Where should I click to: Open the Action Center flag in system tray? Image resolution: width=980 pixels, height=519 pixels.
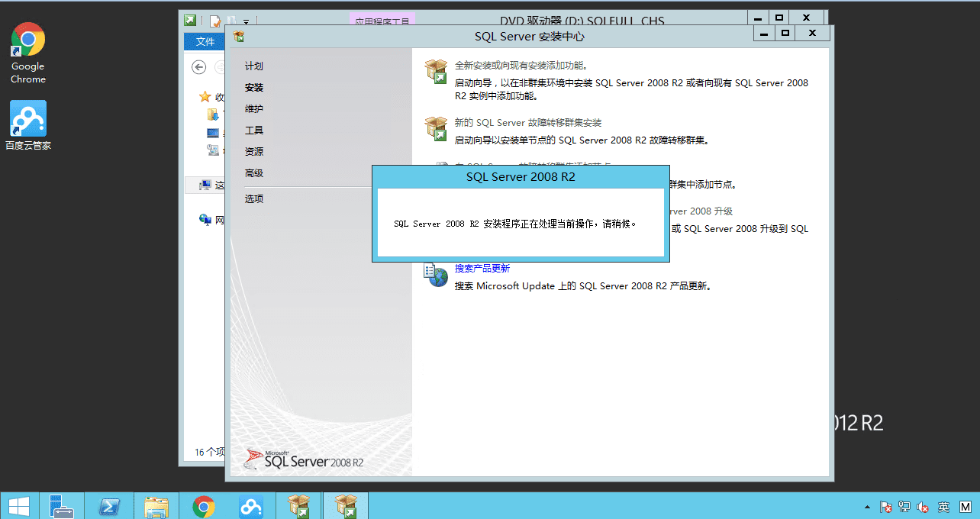click(885, 506)
